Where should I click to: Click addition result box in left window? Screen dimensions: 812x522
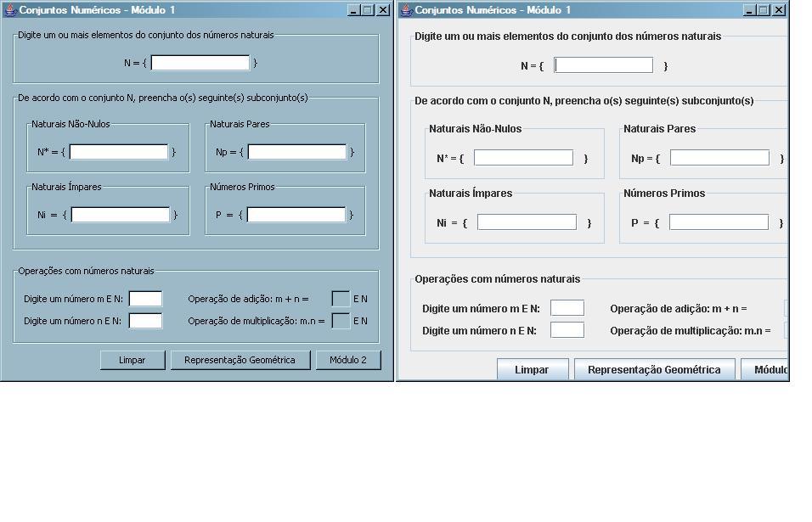click(341, 299)
